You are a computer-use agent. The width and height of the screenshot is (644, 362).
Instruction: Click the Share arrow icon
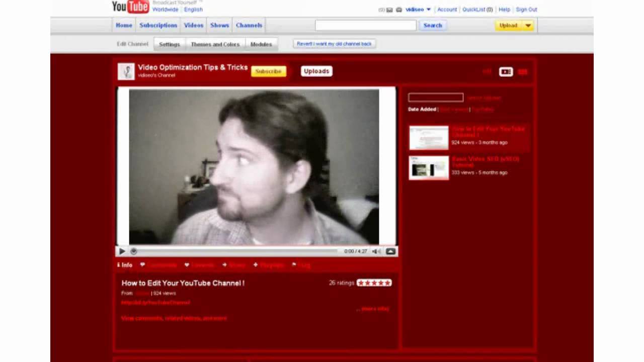tap(224, 265)
